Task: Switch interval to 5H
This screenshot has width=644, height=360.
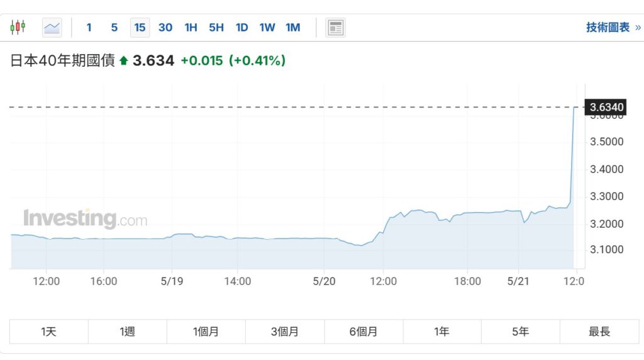Action: point(216,27)
